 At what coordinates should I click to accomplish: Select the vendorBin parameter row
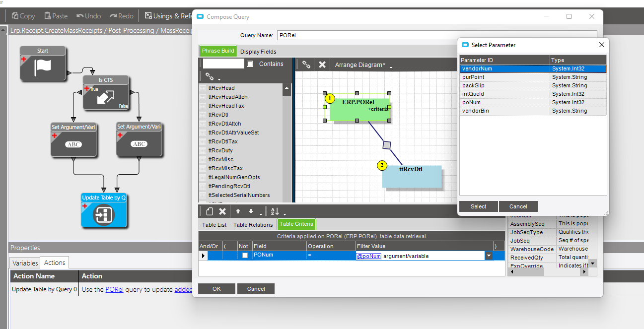(533, 111)
